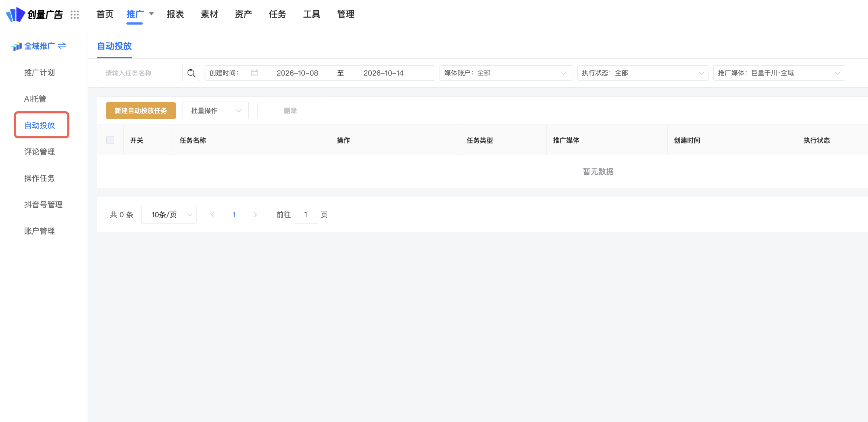Click the 前往 page number field
Viewport: 868px width, 422px height.
305,215
